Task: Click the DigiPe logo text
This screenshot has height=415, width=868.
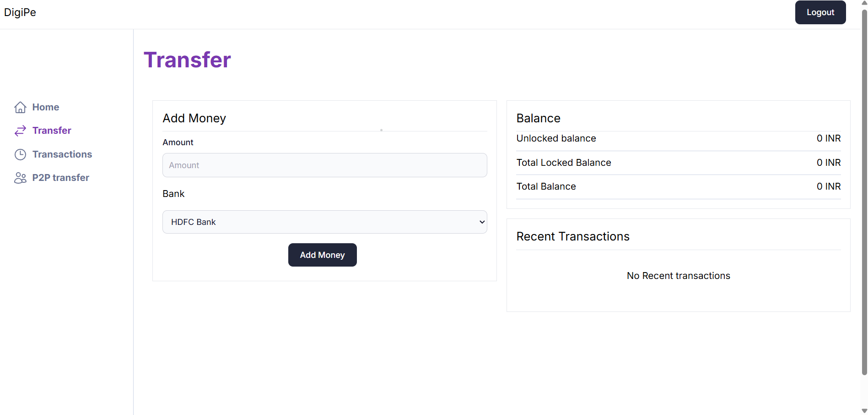Action: pyautogui.click(x=20, y=12)
